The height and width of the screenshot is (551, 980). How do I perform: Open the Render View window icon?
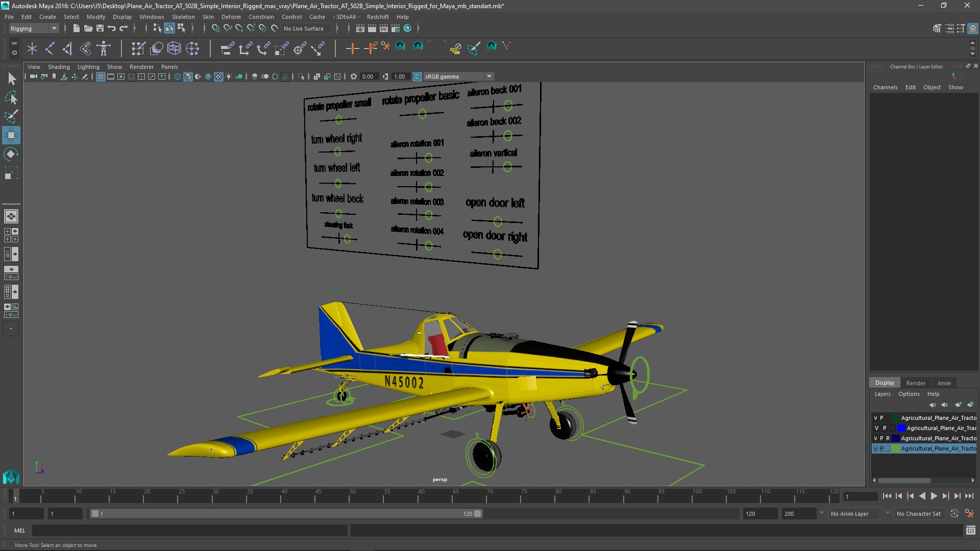point(360,29)
